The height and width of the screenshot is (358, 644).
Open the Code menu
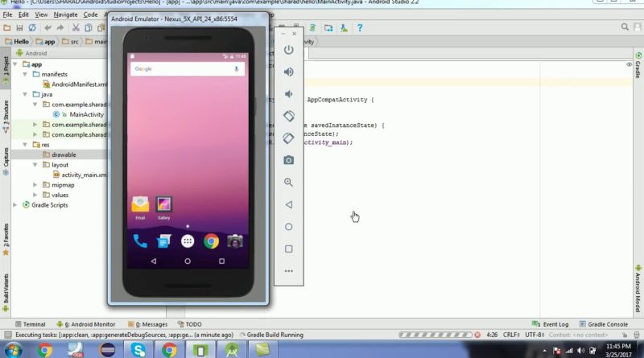point(90,14)
